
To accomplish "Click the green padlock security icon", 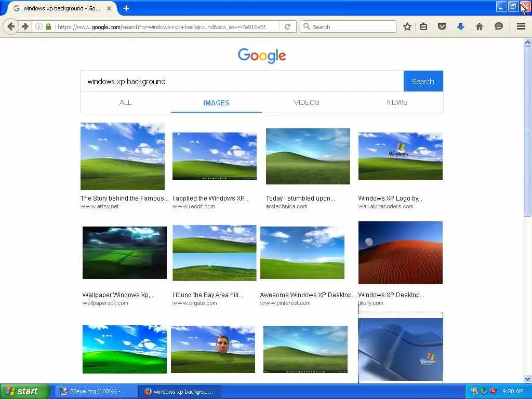I will point(48,26).
